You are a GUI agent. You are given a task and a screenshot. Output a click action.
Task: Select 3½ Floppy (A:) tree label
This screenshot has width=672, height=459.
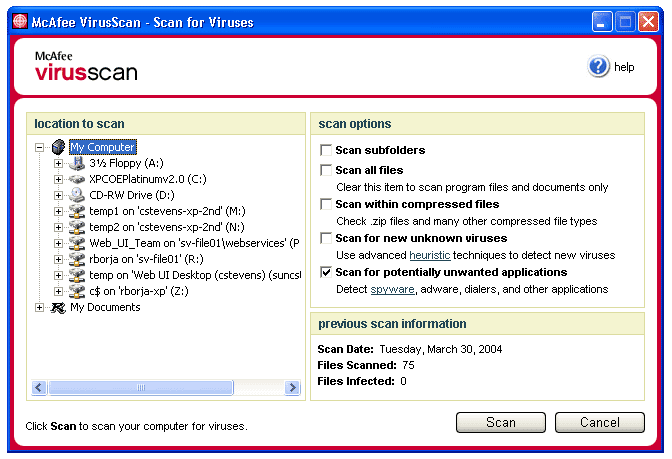click(x=126, y=163)
